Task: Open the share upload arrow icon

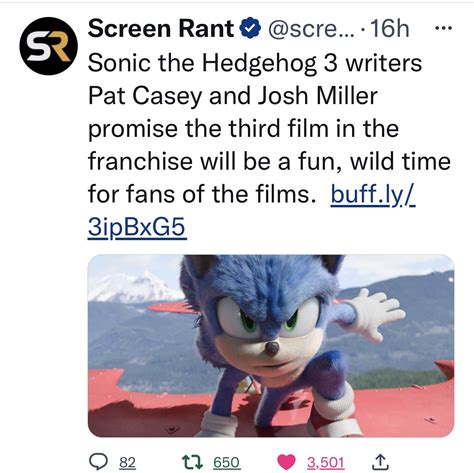Action: click(x=380, y=462)
